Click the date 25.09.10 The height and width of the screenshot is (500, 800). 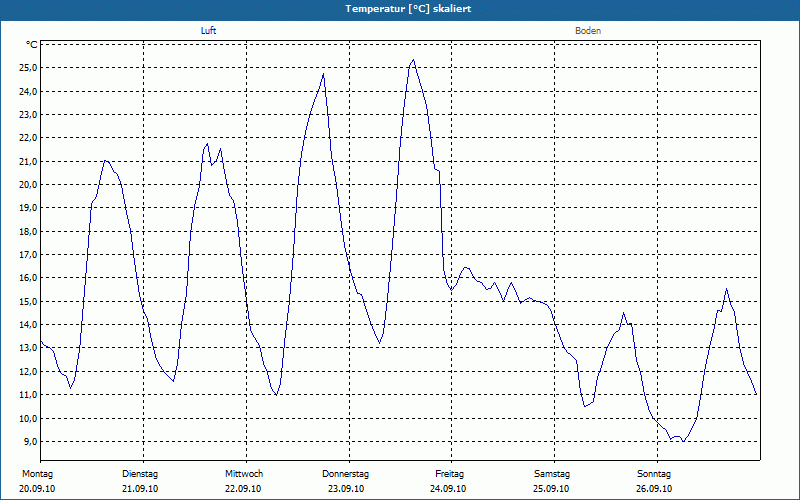click(x=551, y=489)
